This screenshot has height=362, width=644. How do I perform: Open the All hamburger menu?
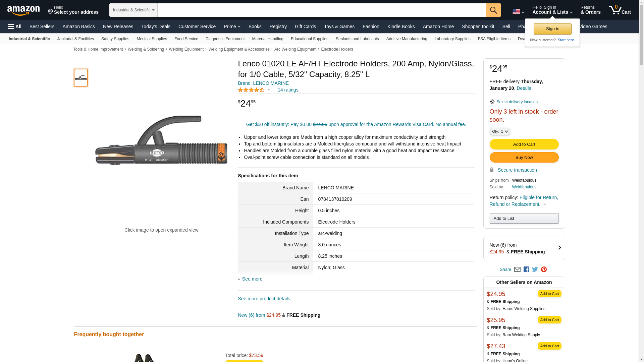coord(15,26)
